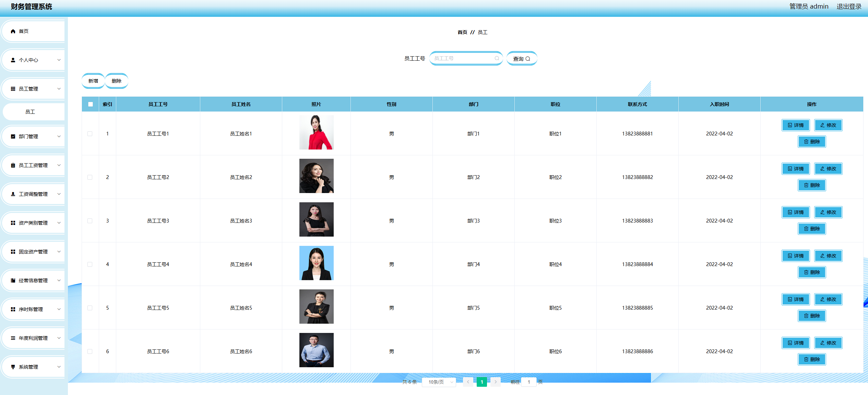Toggle the select-all checkbox in table header
Viewport: 868px width, 395px height.
(x=91, y=104)
